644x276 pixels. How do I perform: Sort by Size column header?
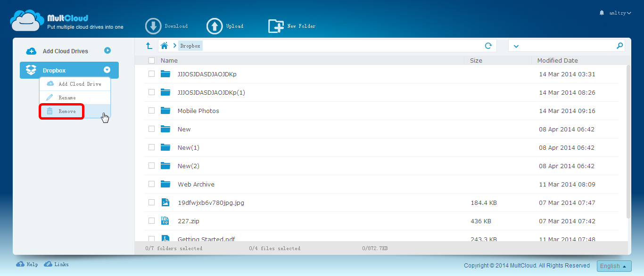click(x=476, y=60)
